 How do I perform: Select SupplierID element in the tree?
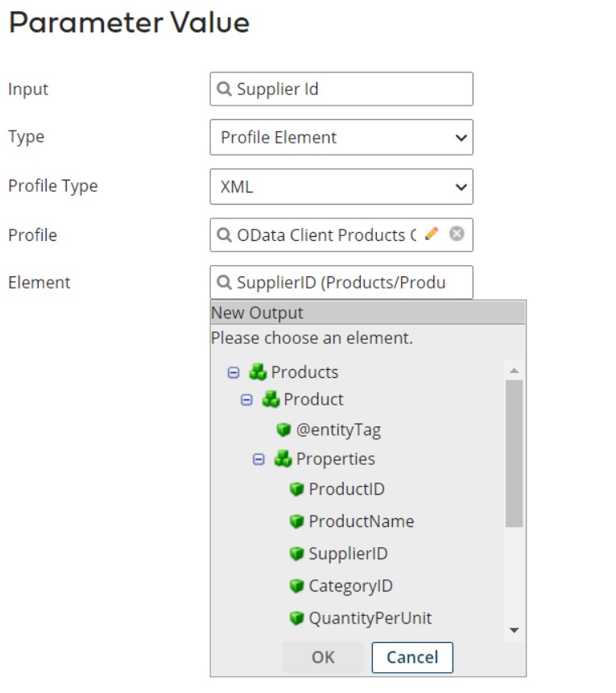348,554
